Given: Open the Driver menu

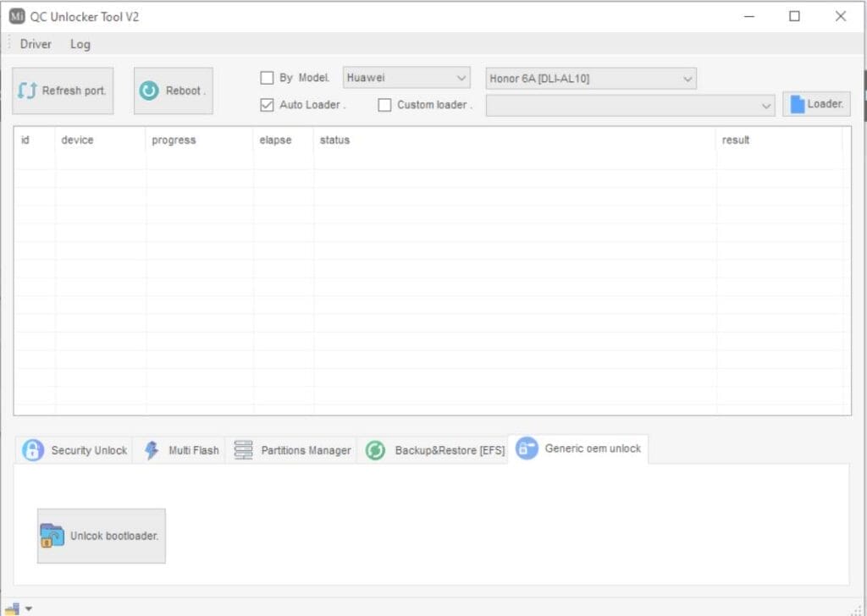Looking at the screenshot, I should pyautogui.click(x=36, y=44).
